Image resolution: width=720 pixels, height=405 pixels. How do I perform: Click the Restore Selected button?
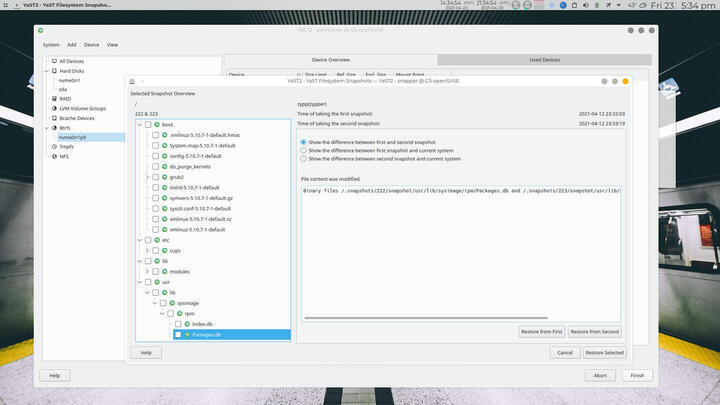click(x=604, y=353)
